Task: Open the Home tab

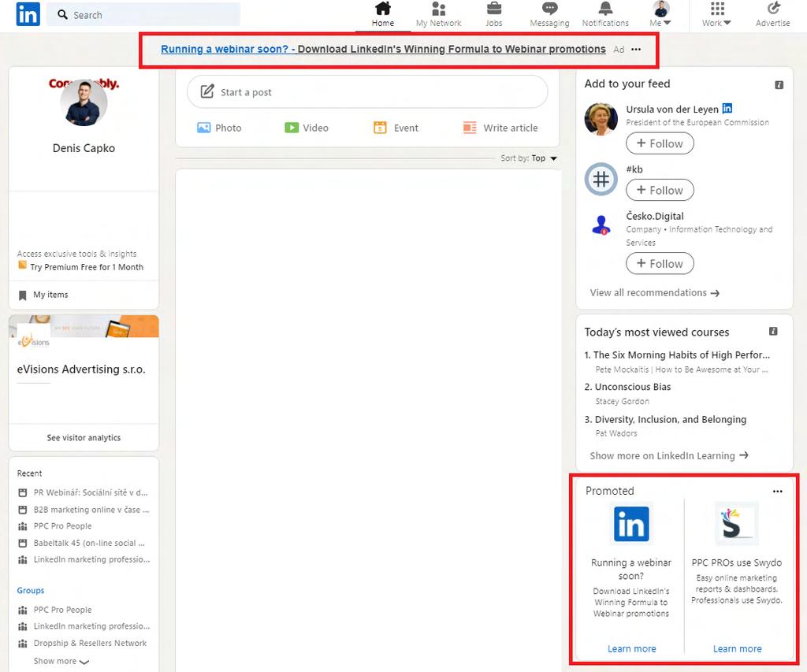Action: point(383,15)
